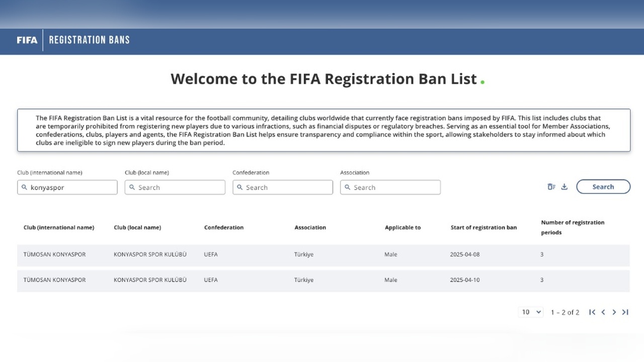
Task: Click the FIFA logo in header
Action: pyautogui.click(x=27, y=40)
